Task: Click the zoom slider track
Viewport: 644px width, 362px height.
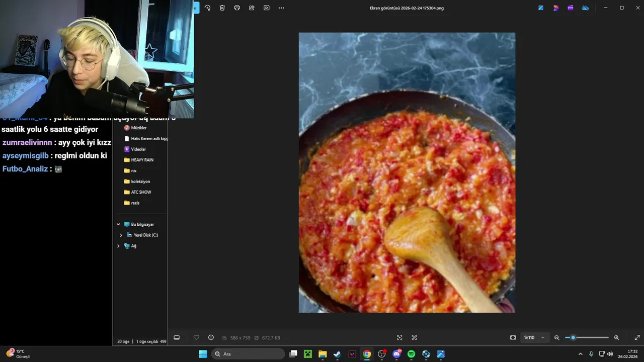Action: (x=587, y=337)
